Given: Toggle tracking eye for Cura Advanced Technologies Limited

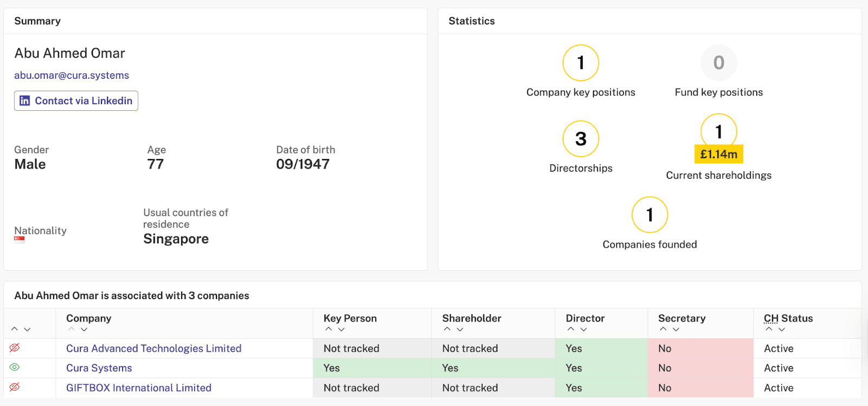Looking at the screenshot, I should pyautogui.click(x=15, y=347).
